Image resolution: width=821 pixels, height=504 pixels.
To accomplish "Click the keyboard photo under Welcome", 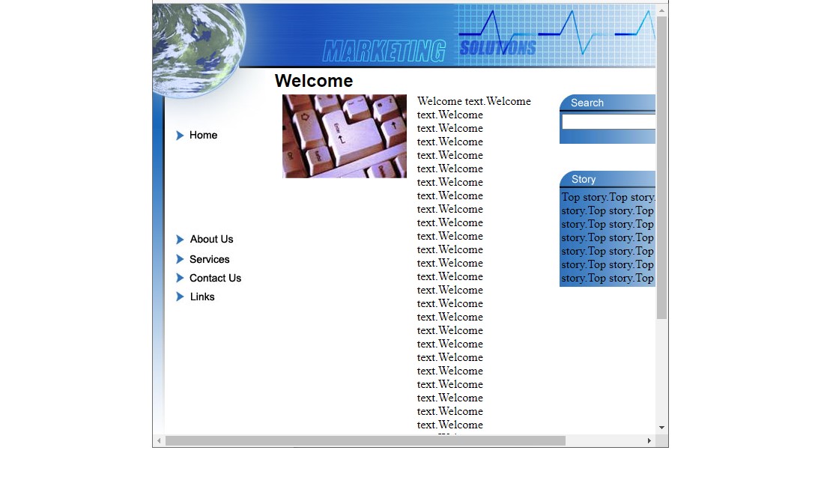I will click(x=345, y=136).
